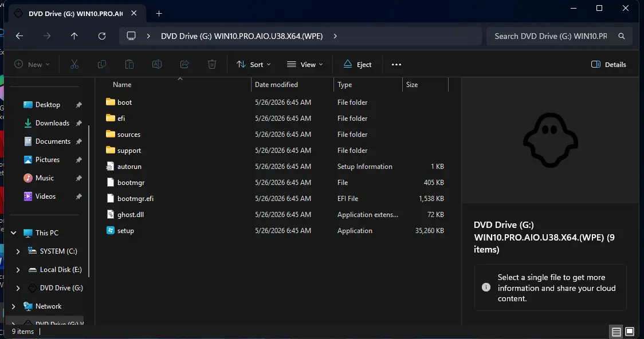
Task: Click the search magnifier icon
Action: pyautogui.click(x=622, y=36)
